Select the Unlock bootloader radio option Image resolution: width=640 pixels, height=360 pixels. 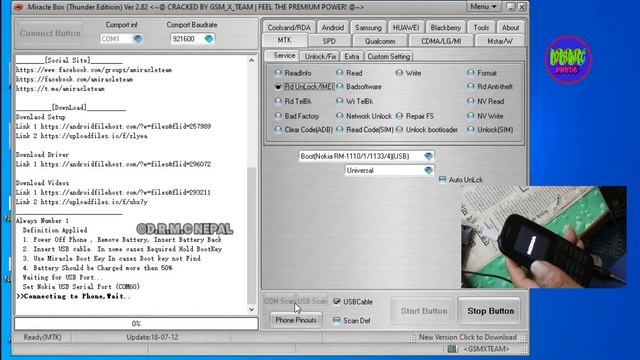point(399,130)
